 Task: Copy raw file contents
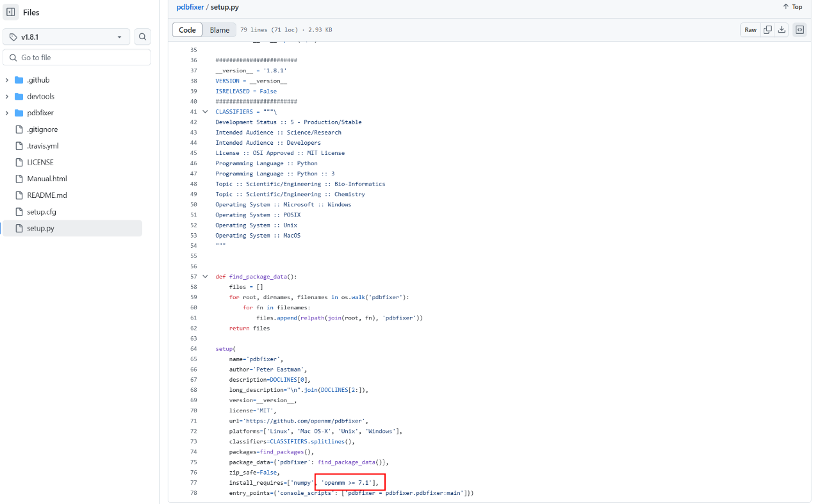[x=766, y=29]
